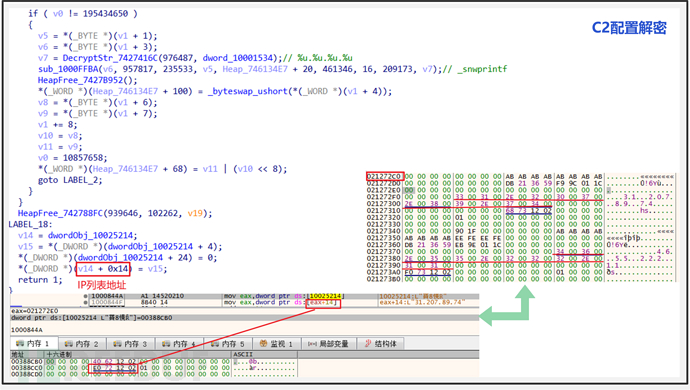Screen dimensions: 690x390
Task: Select hex dump address 02127300
Action: pyautogui.click(x=384, y=204)
